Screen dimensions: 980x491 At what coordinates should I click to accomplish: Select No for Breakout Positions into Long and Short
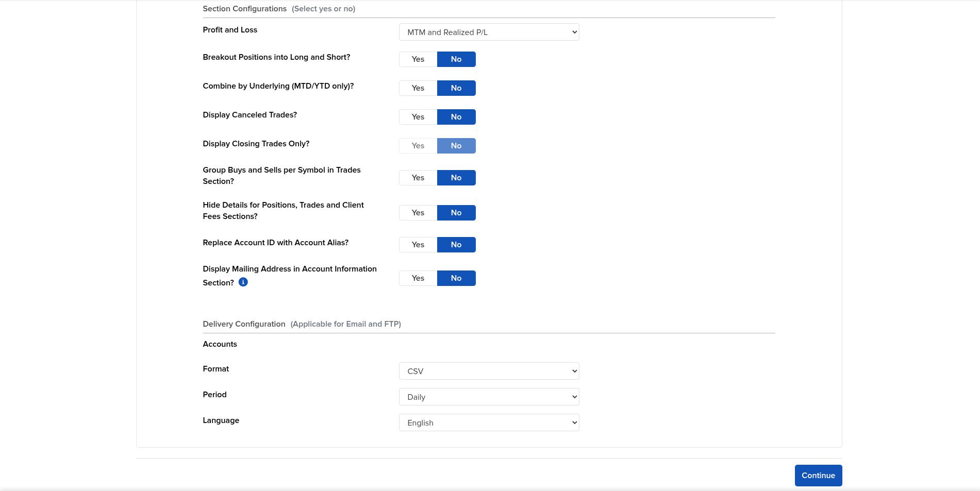coord(456,59)
